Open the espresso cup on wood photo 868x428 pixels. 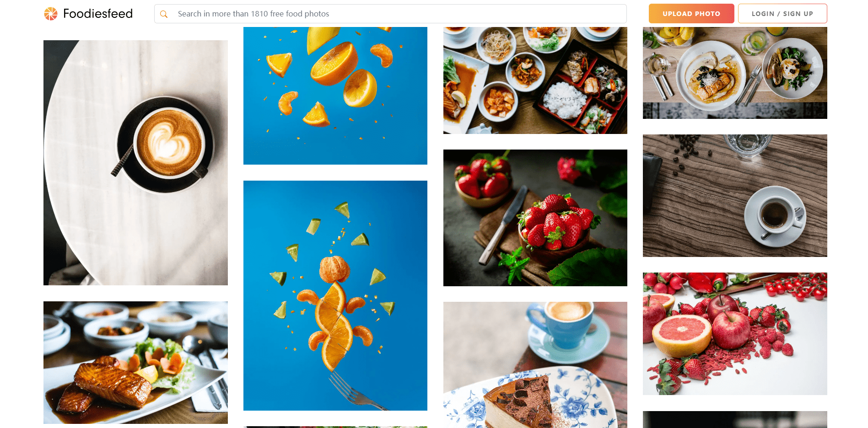click(x=735, y=196)
